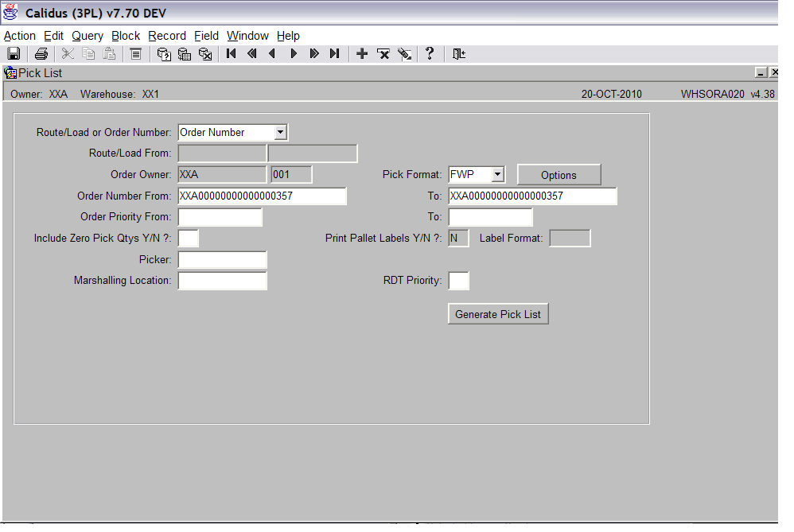The height and width of the screenshot is (532, 794).
Task: Click the Enter Query database icon
Action: [x=164, y=53]
